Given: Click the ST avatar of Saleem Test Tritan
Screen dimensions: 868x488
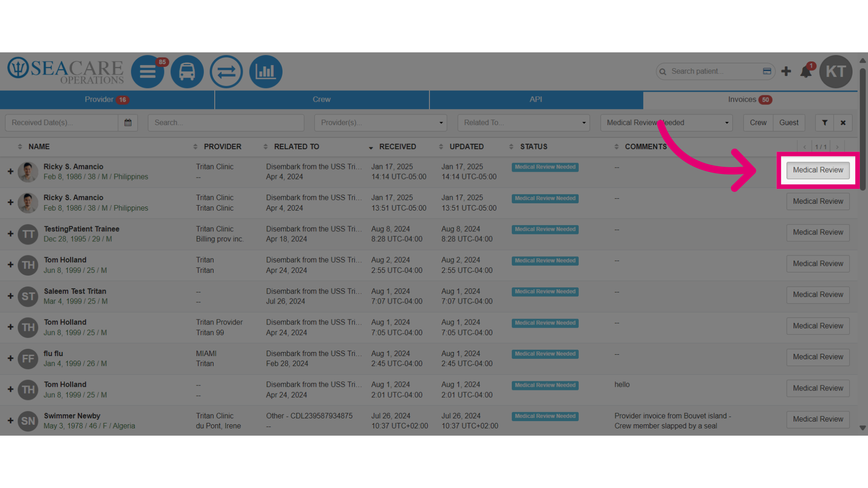Looking at the screenshot, I should click(x=28, y=296).
